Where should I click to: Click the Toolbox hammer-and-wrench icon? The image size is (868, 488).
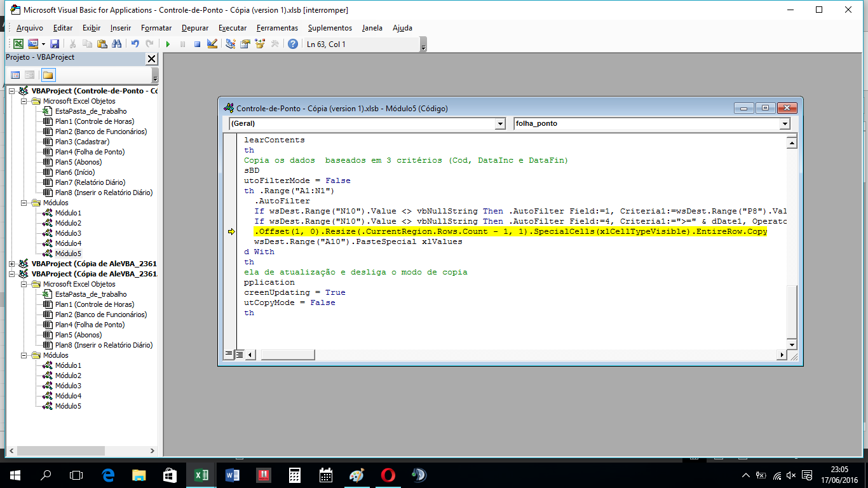pyautogui.click(x=275, y=44)
